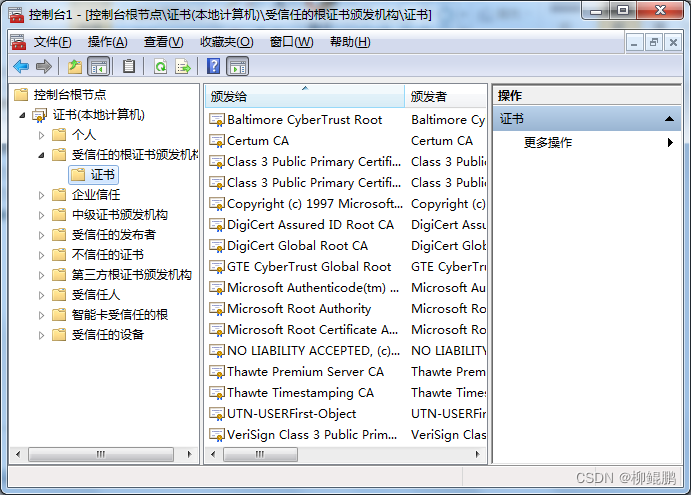Image resolution: width=691 pixels, height=495 pixels.
Task: Sort by the 颁发给 column header
Action: (x=305, y=96)
